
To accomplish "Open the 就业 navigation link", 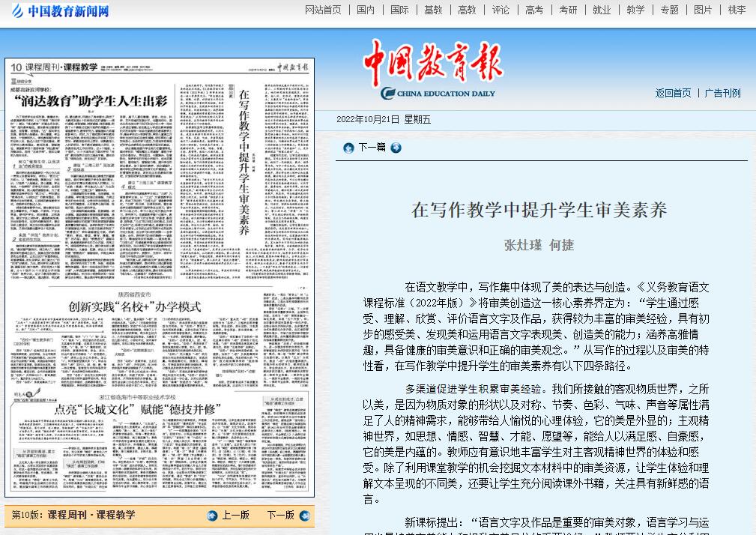I will (602, 10).
